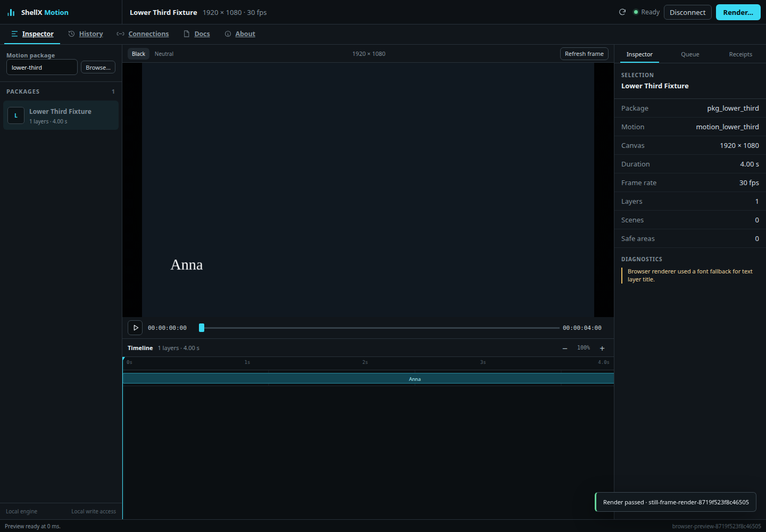Image resolution: width=766 pixels, height=532 pixels.
Task: Click the pkg_lower_third package value
Action: pos(732,108)
